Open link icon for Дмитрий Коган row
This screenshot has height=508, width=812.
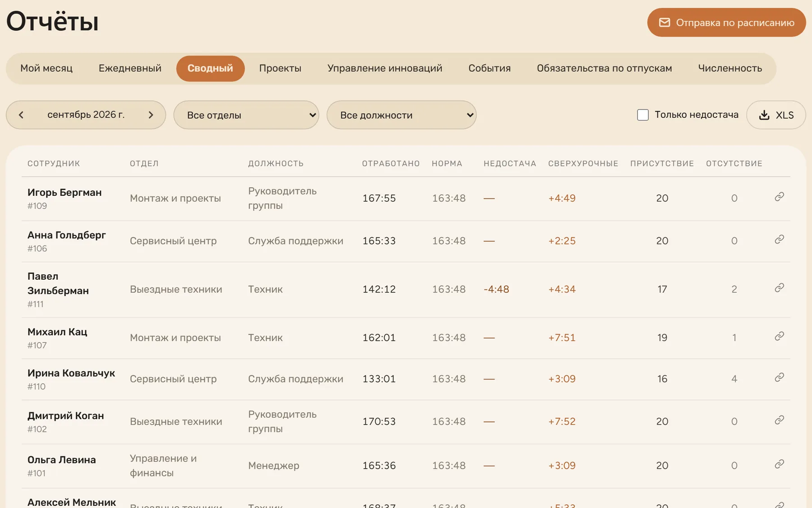pyautogui.click(x=779, y=420)
